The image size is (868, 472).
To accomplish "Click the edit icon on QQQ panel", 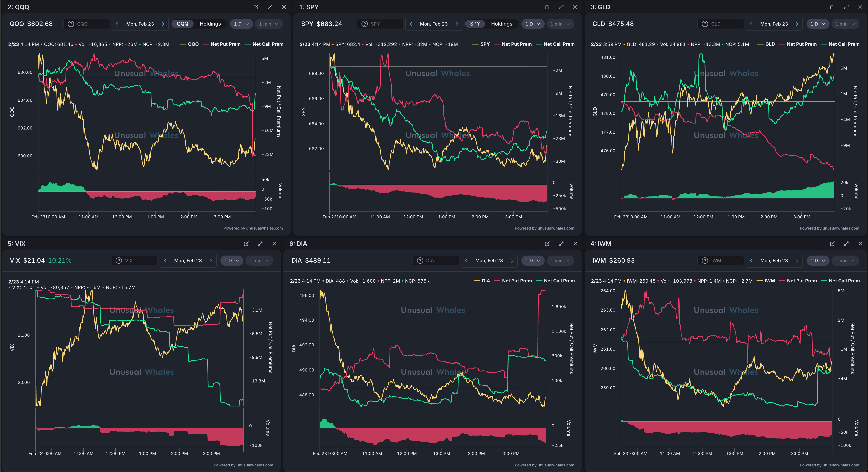I will tap(256, 7).
